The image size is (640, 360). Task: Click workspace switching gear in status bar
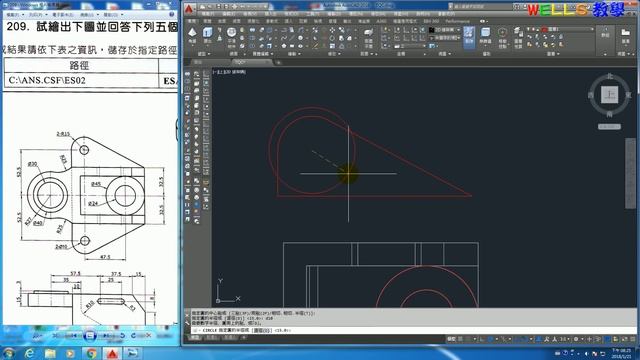[x=576, y=339]
